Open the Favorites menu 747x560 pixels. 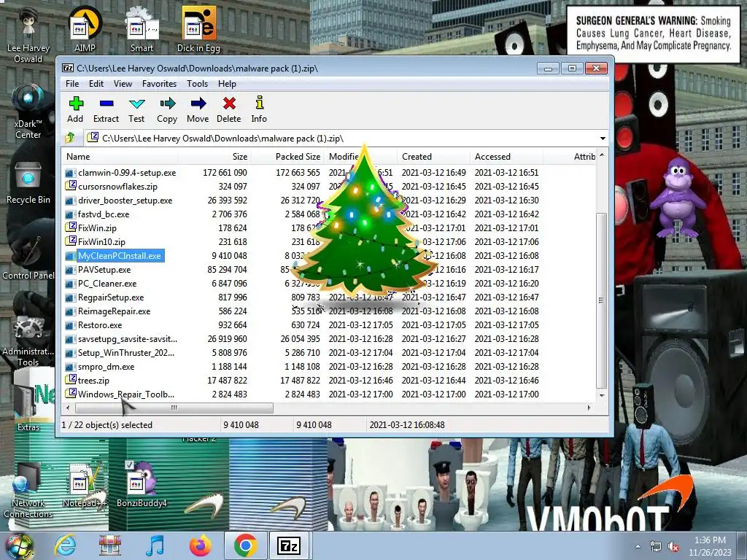click(x=159, y=84)
